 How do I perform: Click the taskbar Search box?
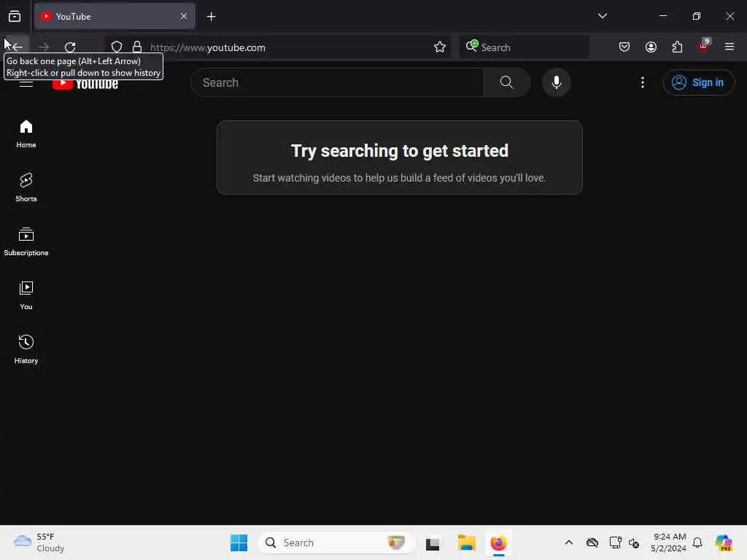point(336,542)
